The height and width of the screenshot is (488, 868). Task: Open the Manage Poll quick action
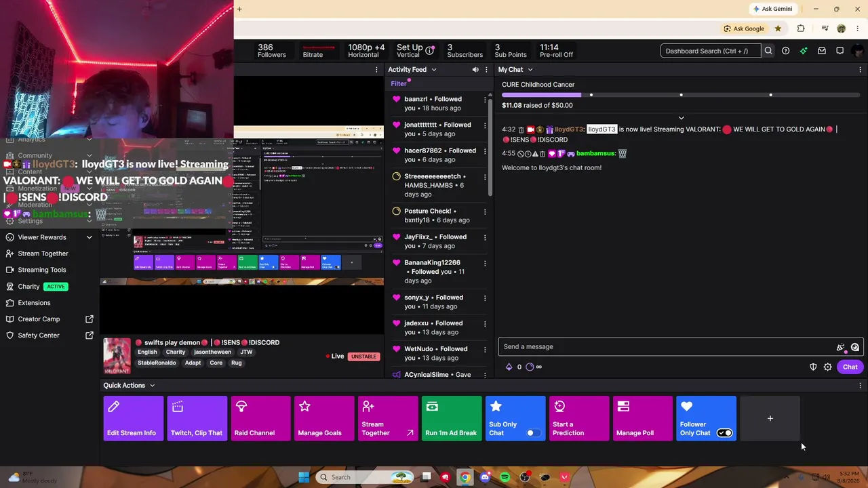pos(643,418)
